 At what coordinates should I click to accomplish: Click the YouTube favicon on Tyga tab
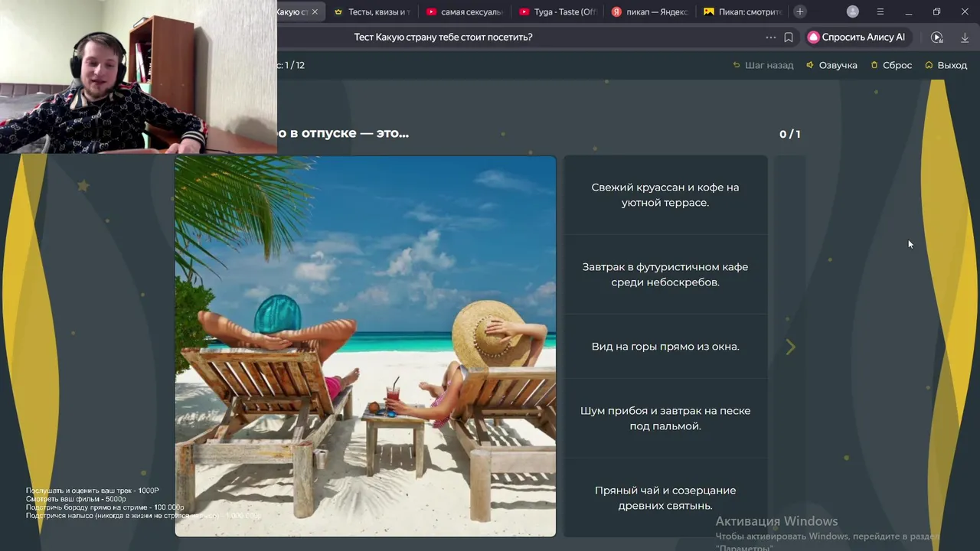pos(524,12)
